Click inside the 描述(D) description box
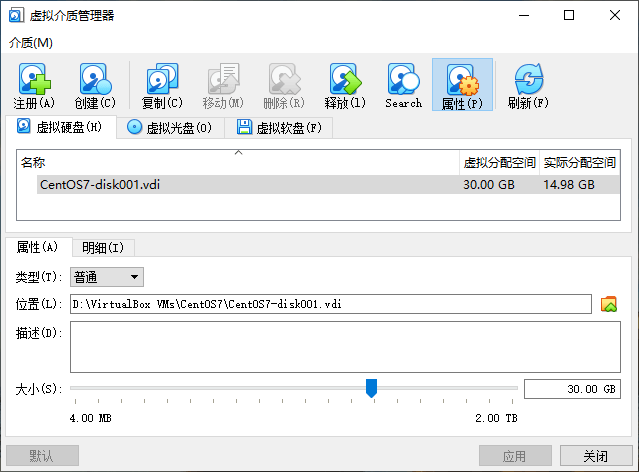Viewport: 639px width, 472px height. point(345,347)
